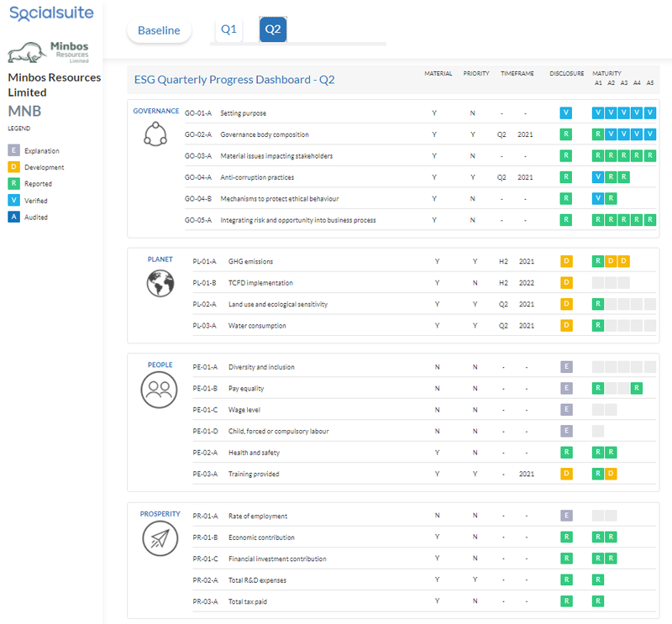Screen dimensions: 672x624
Task: Click Training provided A2 maturity D badge
Action: tap(611, 474)
